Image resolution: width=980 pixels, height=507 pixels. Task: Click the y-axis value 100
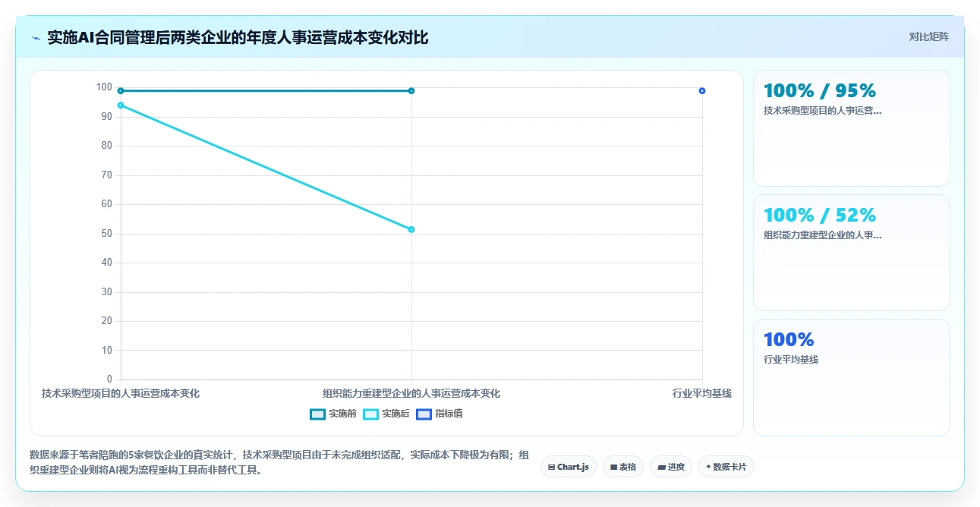click(x=104, y=87)
